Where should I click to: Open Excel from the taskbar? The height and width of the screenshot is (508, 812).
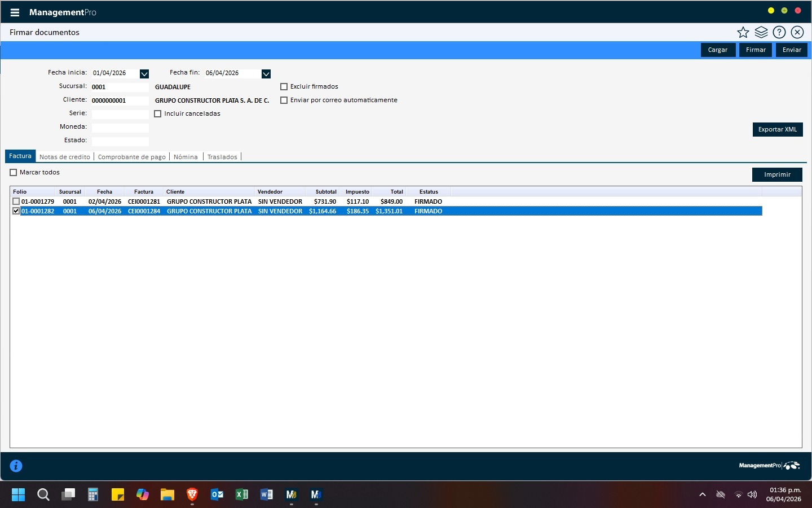coord(242,495)
